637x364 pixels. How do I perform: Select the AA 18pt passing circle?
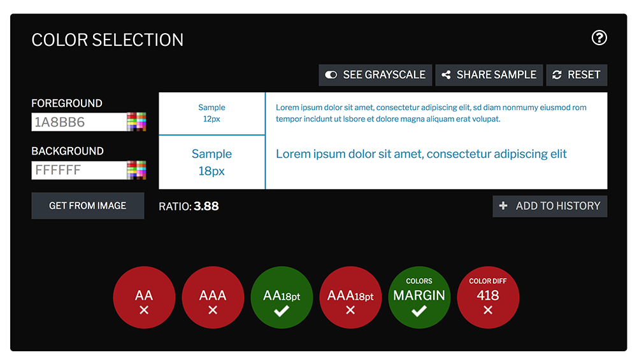282,297
